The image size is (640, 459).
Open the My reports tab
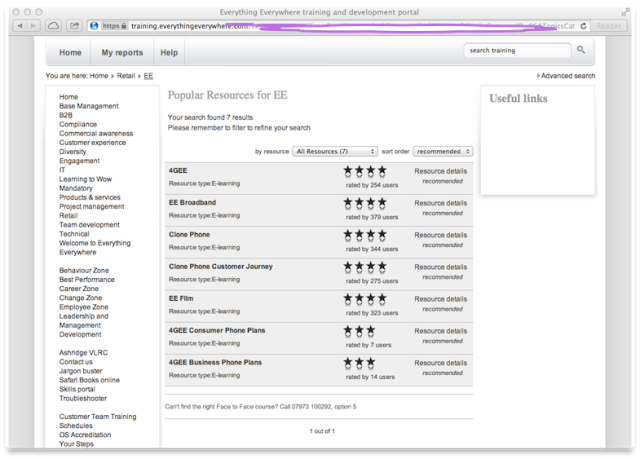pyautogui.click(x=122, y=53)
